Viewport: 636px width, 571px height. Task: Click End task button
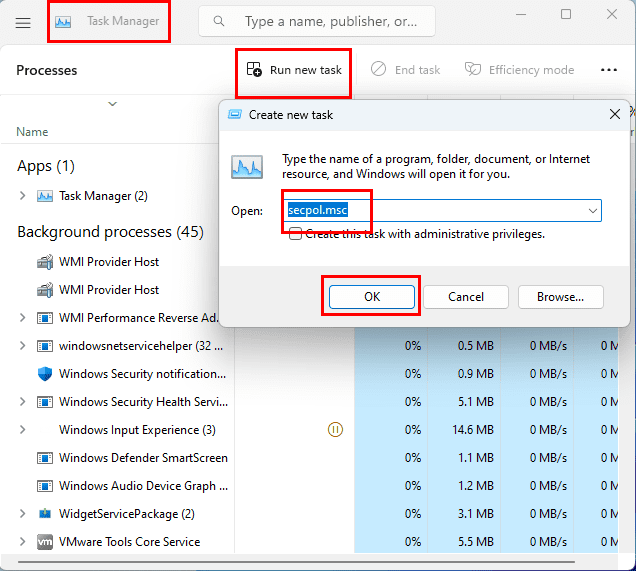(x=405, y=70)
